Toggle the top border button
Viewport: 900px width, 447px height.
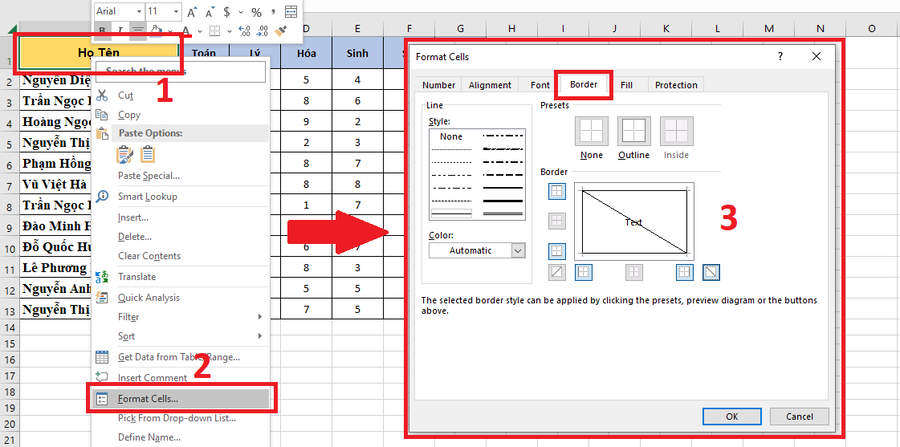pyautogui.click(x=557, y=191)
